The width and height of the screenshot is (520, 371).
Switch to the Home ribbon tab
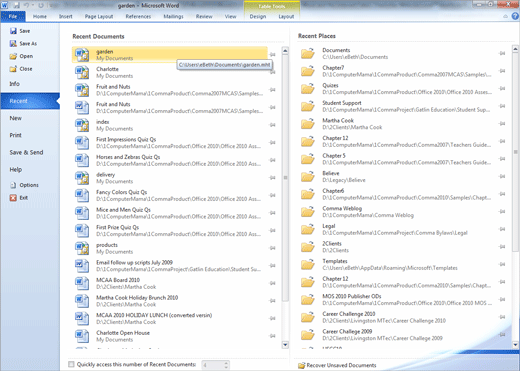click(x=40, y=16)
